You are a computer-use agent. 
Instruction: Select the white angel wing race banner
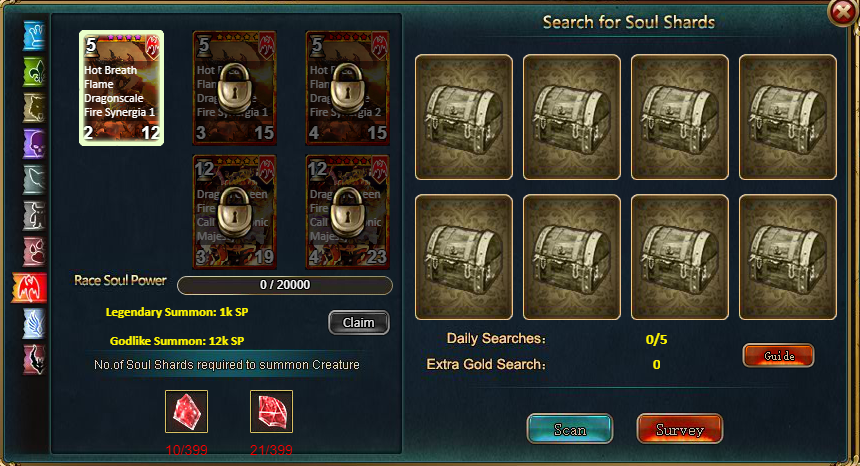point(34,324)
